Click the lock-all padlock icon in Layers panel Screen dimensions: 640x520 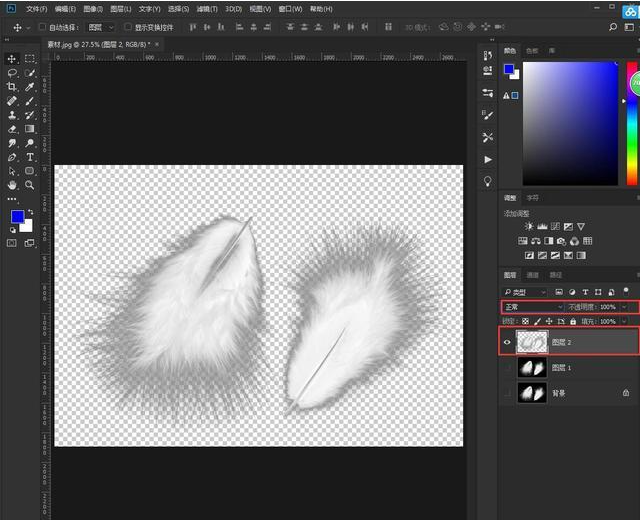[x=571, y=321]
